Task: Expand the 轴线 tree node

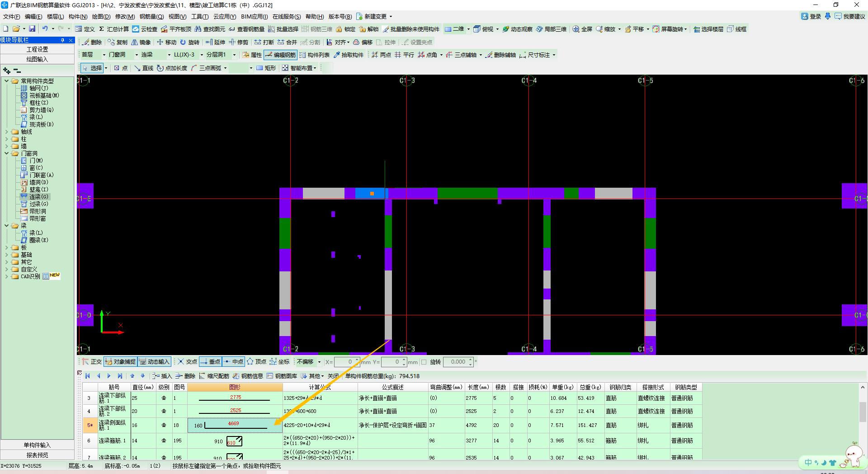Action: click(7, 132)
